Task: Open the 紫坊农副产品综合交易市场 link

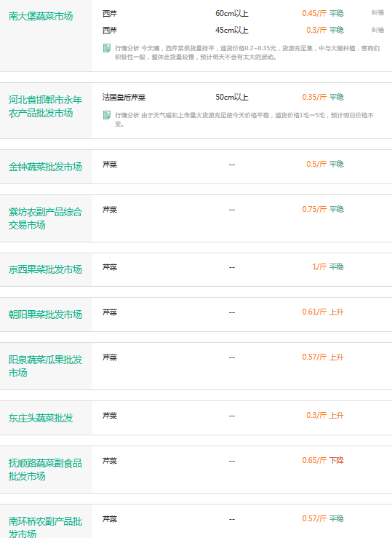Action: coord(45,218)
